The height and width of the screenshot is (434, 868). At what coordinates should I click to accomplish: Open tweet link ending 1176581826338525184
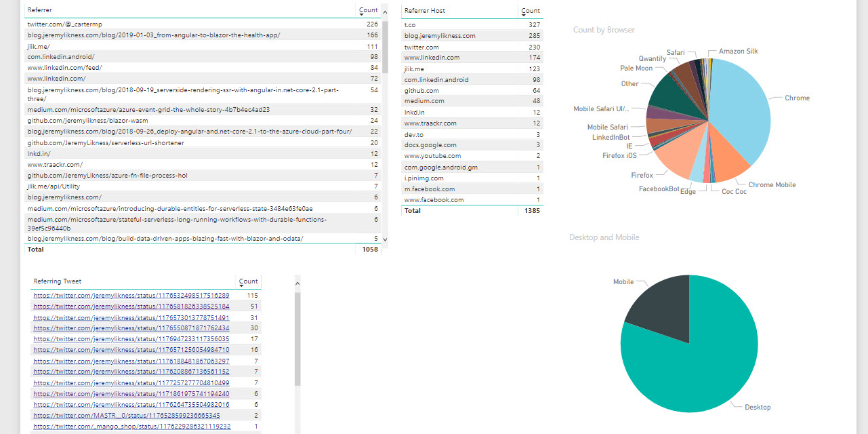pos(131,307)
